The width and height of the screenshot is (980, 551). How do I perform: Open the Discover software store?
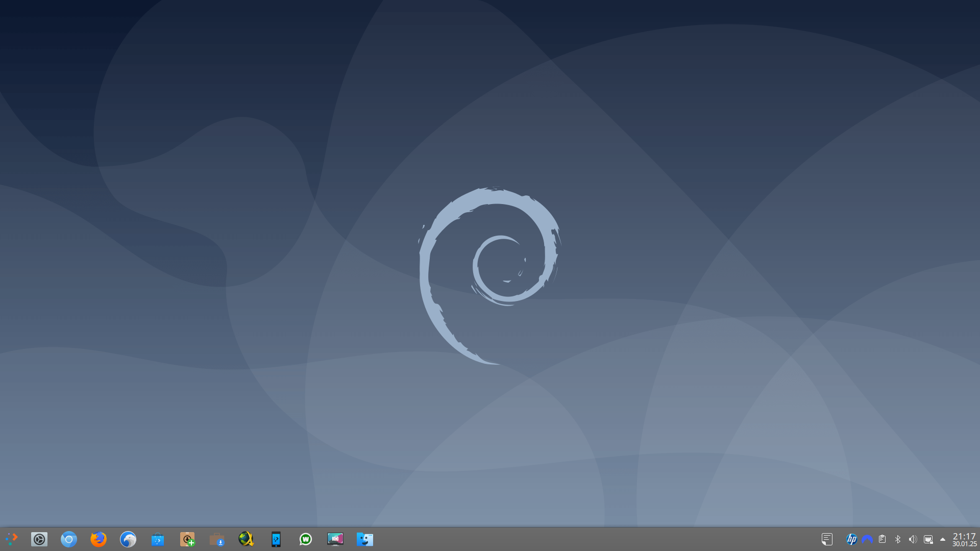pyautogui.click(x=158, y=539)
